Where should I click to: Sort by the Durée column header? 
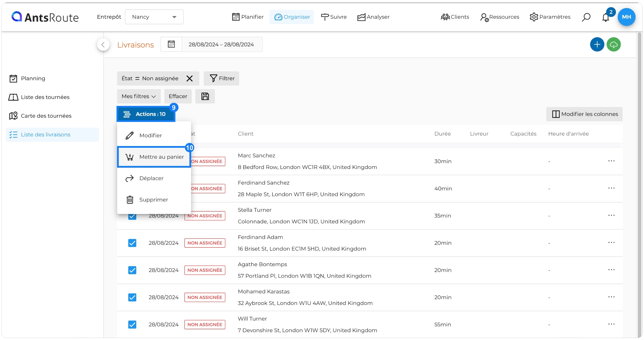[x=443, y=134]
